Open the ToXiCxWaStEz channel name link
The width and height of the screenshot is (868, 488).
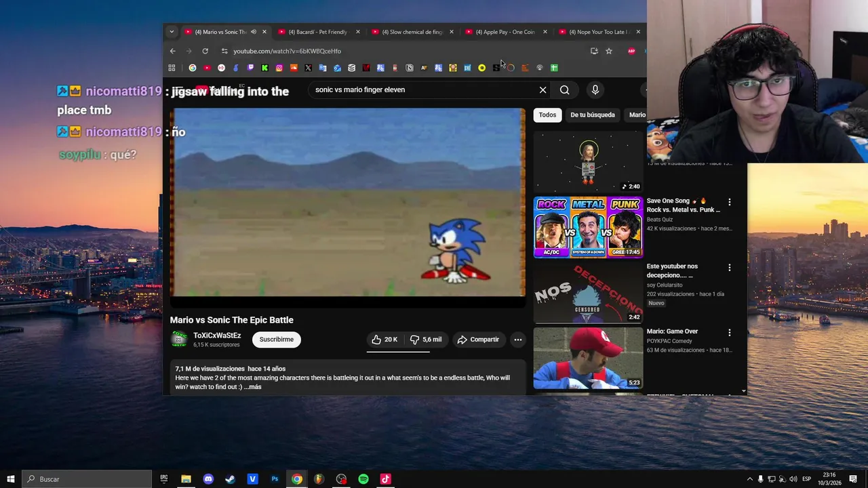point(217,335)
